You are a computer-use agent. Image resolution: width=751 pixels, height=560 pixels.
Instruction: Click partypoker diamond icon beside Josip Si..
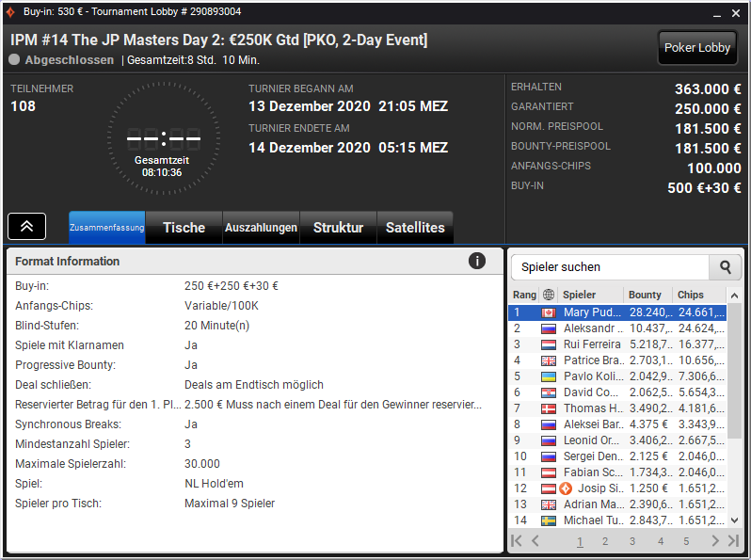[566, 488]
